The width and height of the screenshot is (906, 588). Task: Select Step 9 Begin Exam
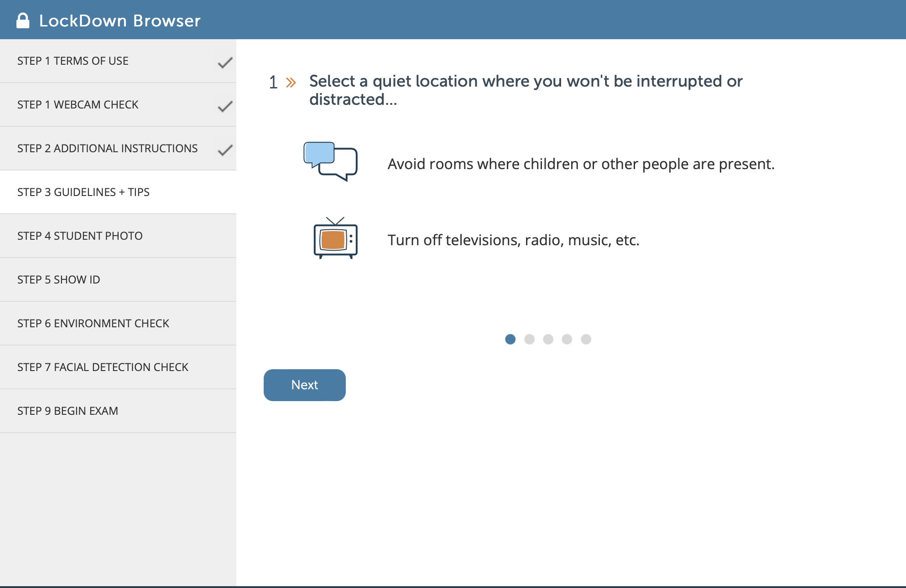(118, 411)
